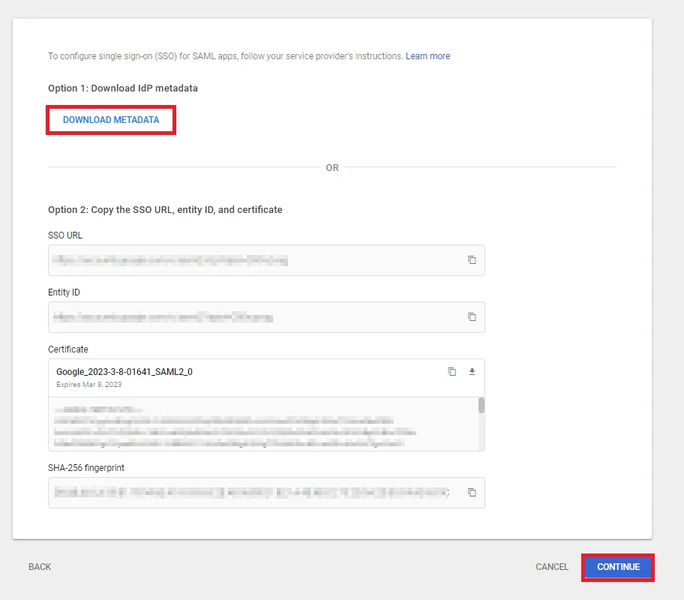Open the Learn more link
684x600 pixels.
(427, 56)
